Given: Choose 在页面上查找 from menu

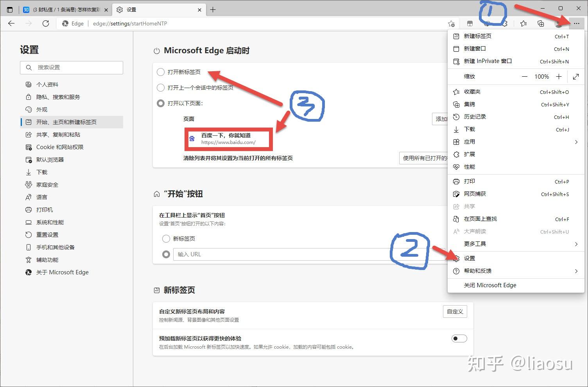Looking at the screenshot, I should click(516, 219).
